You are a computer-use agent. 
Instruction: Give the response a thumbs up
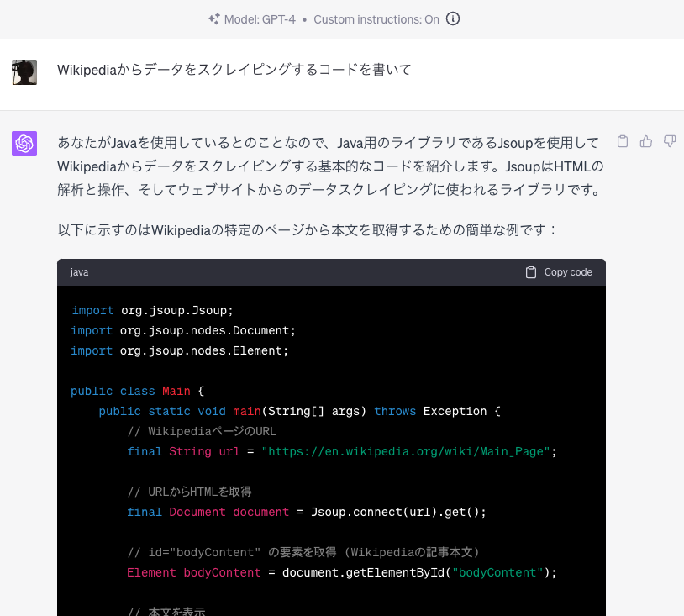(x=646, y=141)
